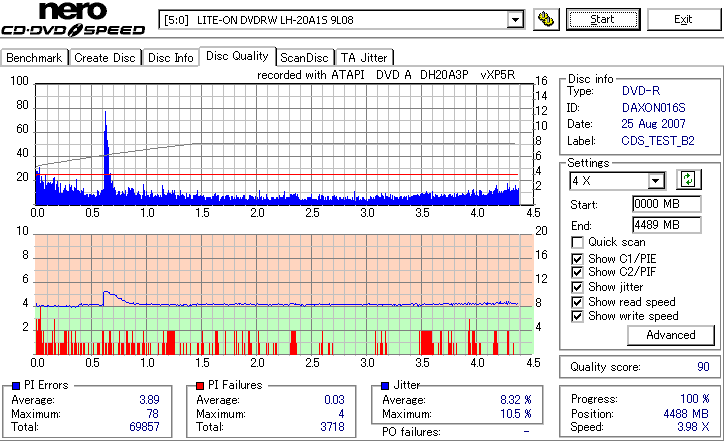Viewport: 724px width, 441px height.
Task: Open the drive options icon next to Start
Action: click(546, 19)
